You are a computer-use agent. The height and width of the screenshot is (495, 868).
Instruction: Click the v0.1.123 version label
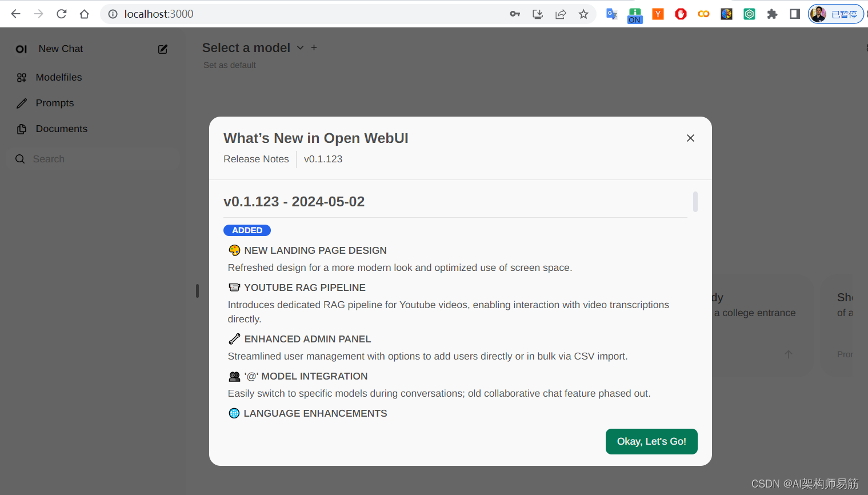click(323, 159)
